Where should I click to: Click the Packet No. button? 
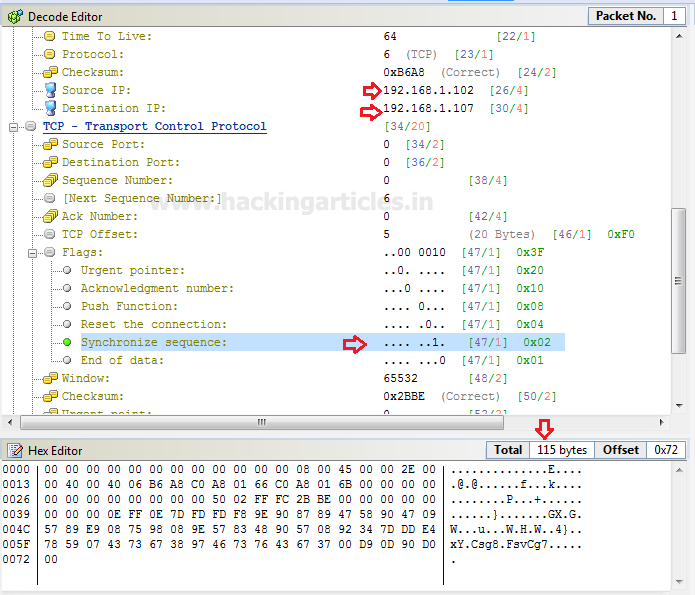(x=625, y=16)
